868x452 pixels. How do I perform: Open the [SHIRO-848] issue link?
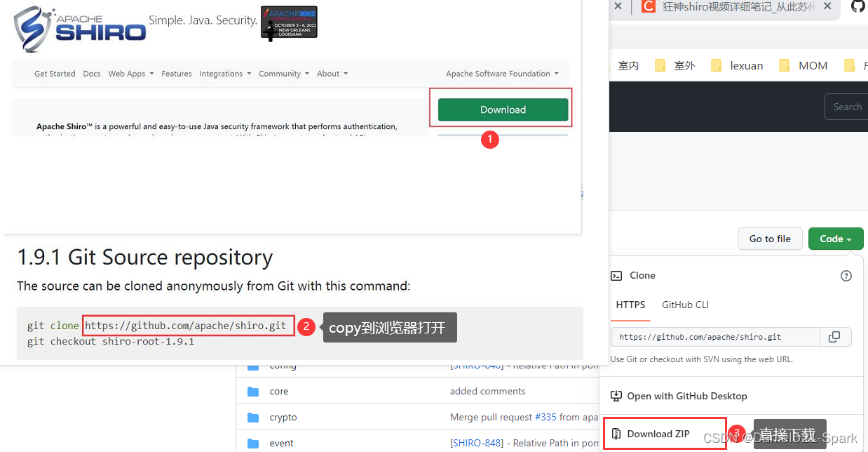coord(477,443)
